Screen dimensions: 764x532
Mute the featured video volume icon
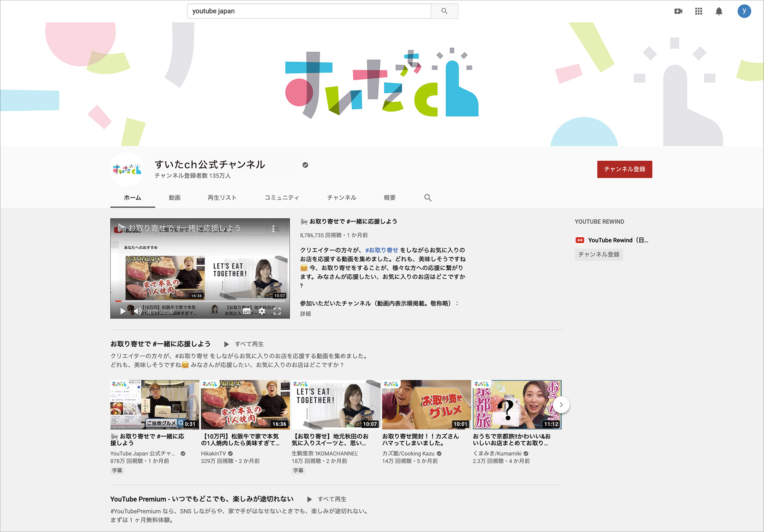(x=138, y=311)
